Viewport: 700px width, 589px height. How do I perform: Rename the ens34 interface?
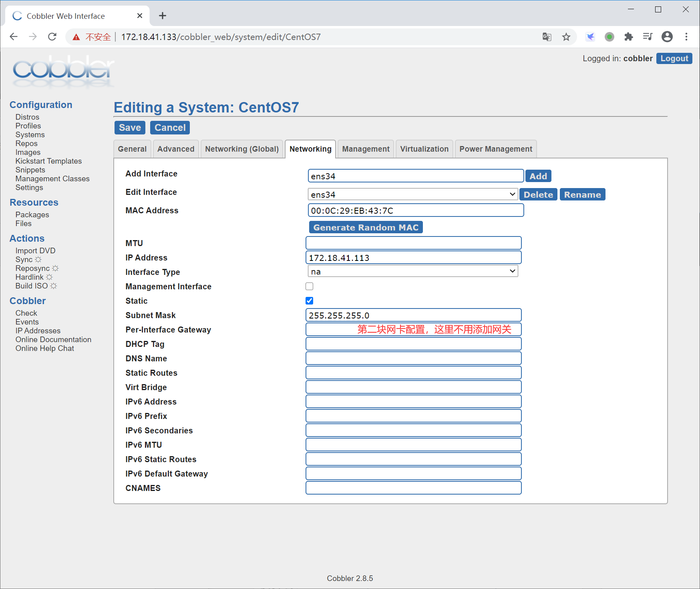(x=582, y=194)
